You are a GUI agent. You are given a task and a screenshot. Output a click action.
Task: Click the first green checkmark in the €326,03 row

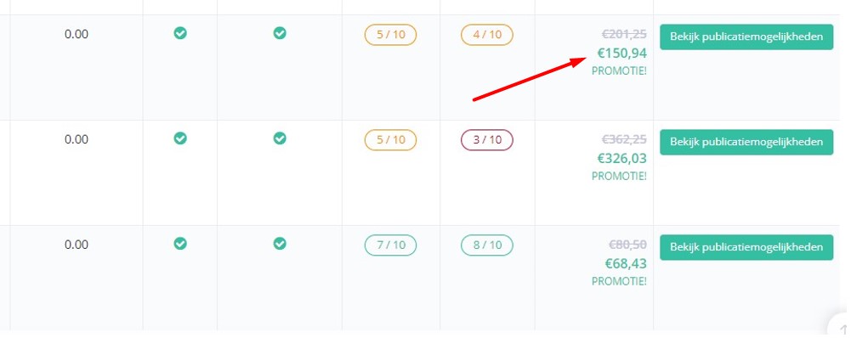pos(180,138)
